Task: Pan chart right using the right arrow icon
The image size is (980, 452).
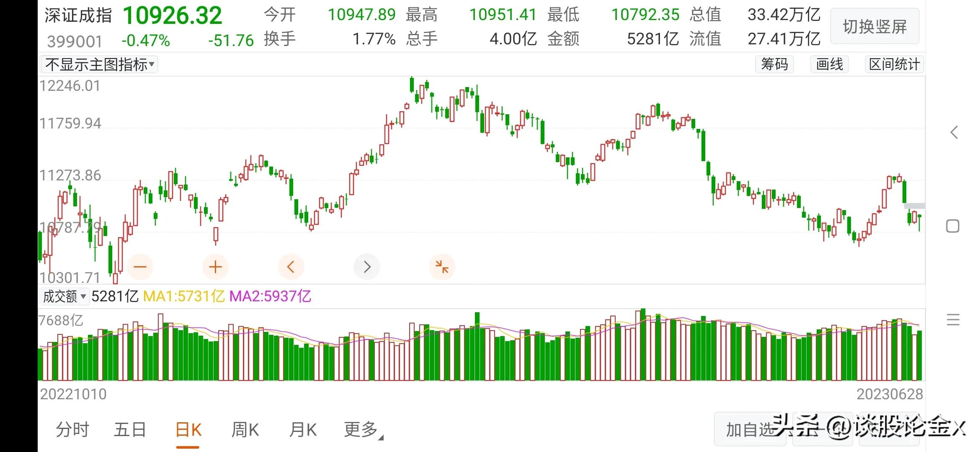Action: 366,267
